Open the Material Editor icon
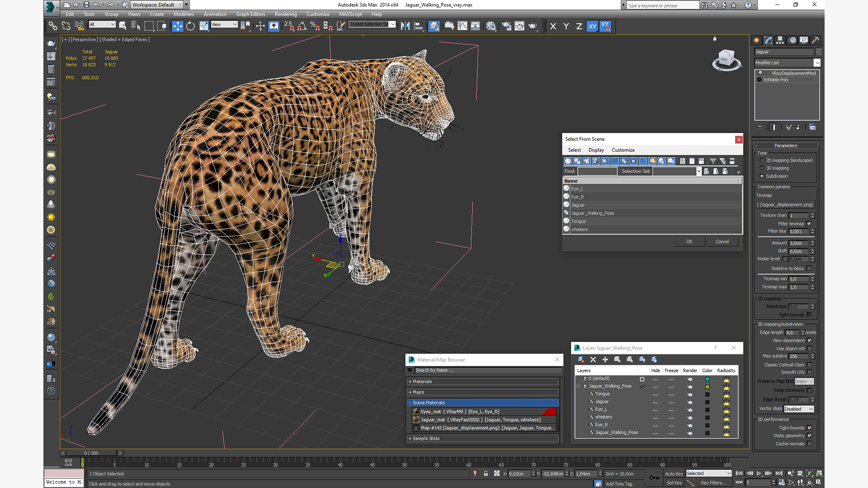 point(491,26)
